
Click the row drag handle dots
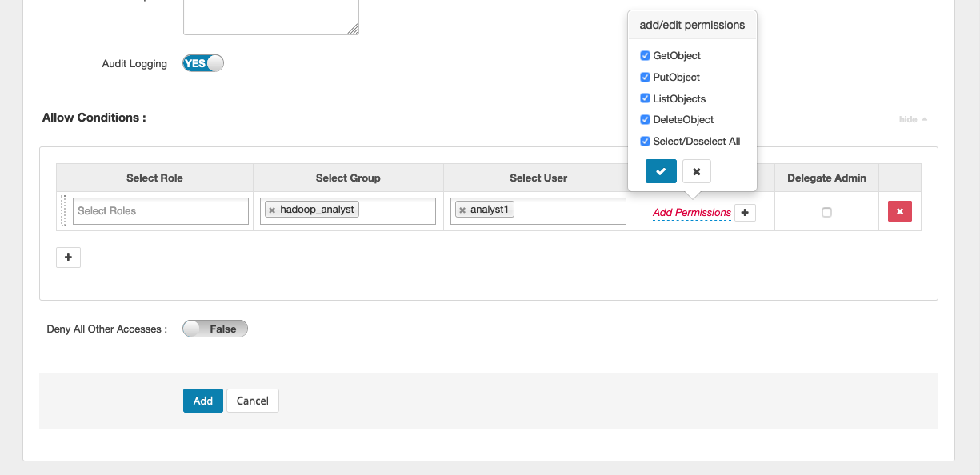click(62, 210)
